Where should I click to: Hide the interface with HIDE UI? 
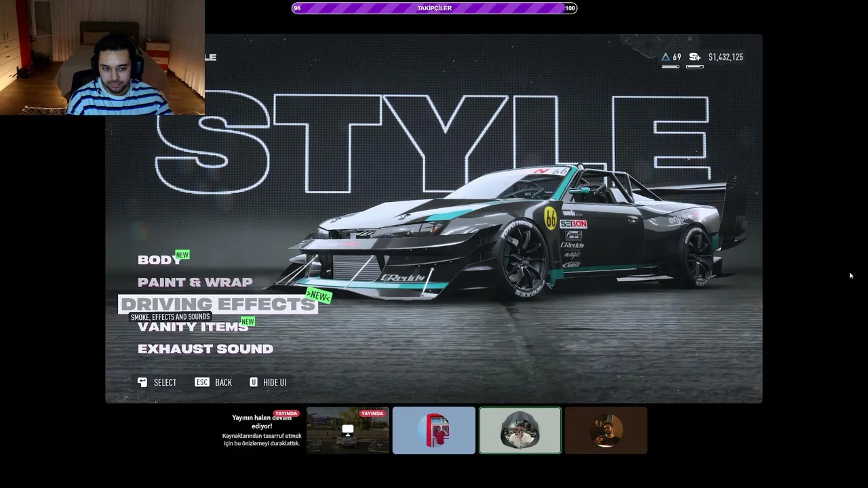(275, 383)
